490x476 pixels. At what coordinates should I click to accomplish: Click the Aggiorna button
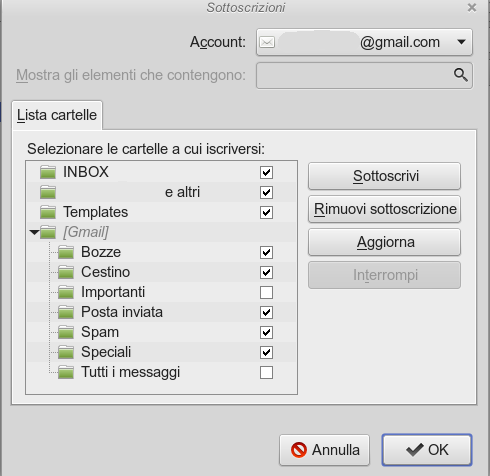click(384, 242)
